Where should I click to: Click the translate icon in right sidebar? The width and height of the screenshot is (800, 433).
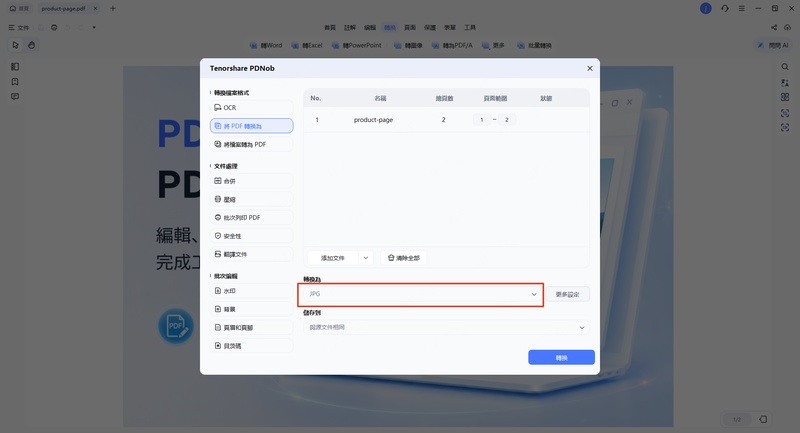[x=785, y=82]
